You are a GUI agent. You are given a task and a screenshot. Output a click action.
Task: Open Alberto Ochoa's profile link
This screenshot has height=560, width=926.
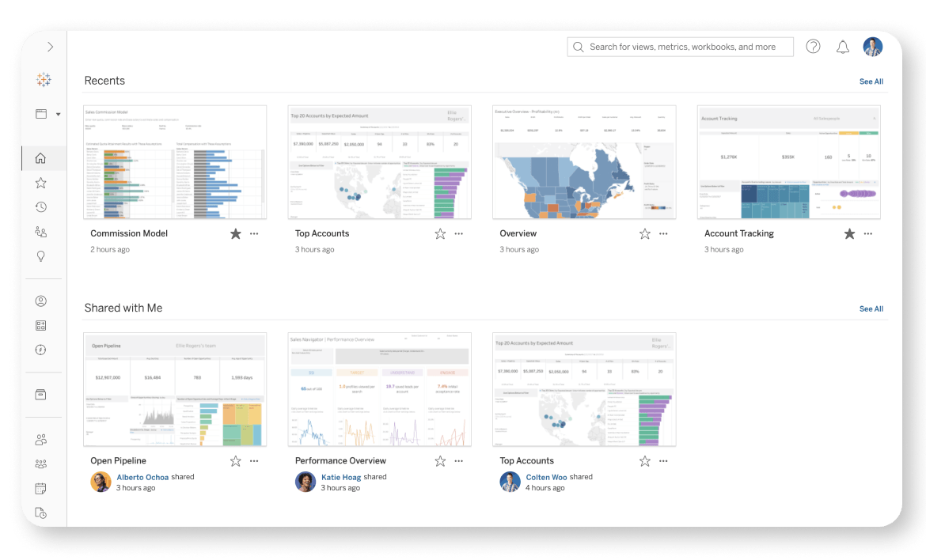click(142, 477)
